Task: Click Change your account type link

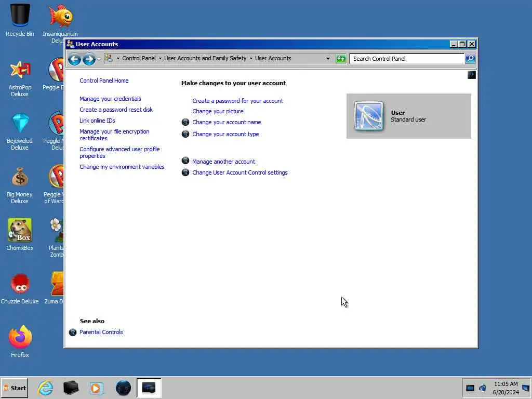Action: [x=225, y=134]
